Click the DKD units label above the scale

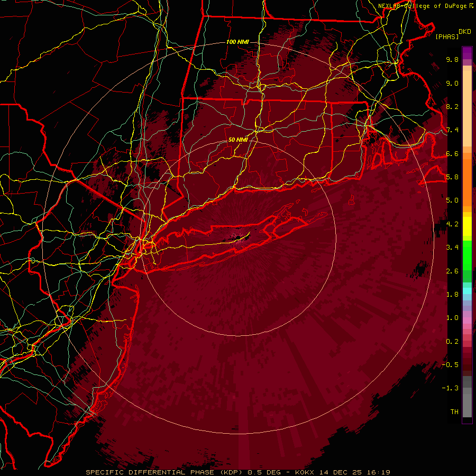pos(465,31)
